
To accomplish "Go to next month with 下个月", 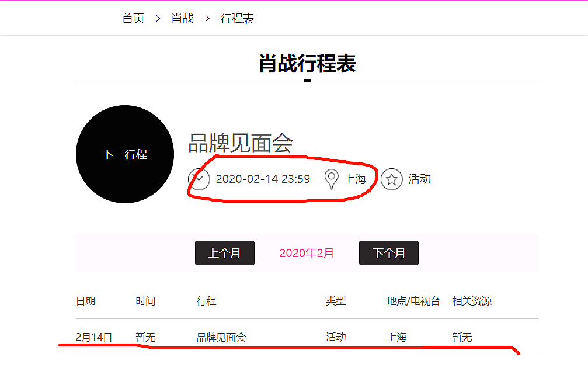I will 389,253.
